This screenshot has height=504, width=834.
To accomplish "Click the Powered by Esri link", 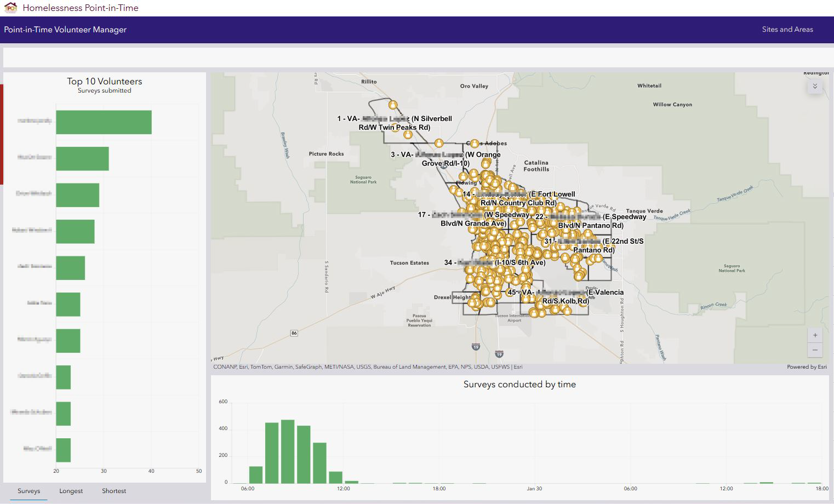I will 807,366.
